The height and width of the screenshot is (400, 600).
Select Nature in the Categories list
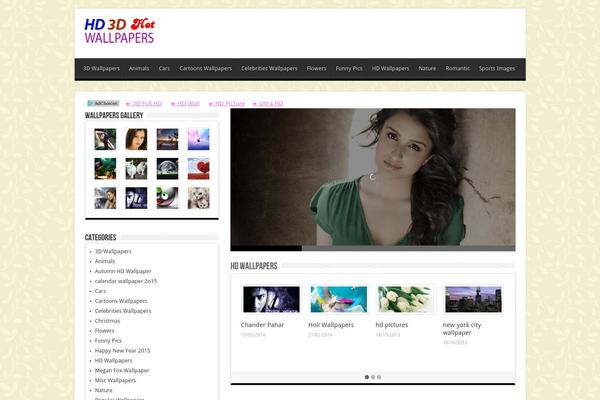[103, 390]
